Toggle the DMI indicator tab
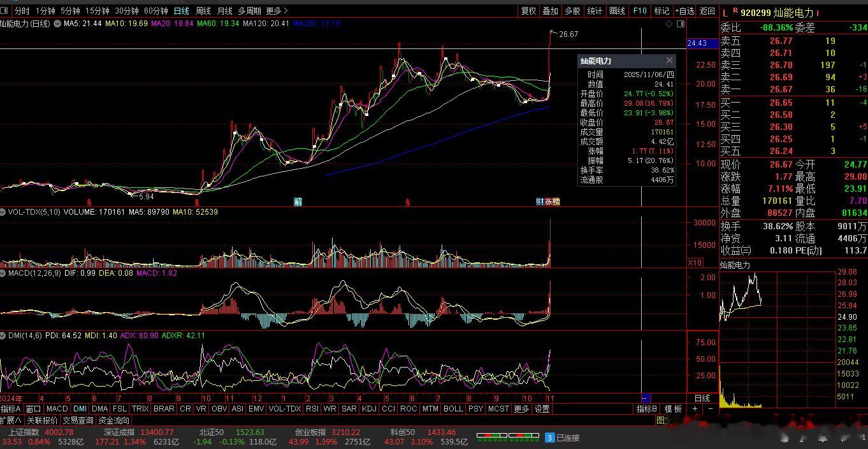868x449 pixels. pyautogui.click(x=80, y=409)
